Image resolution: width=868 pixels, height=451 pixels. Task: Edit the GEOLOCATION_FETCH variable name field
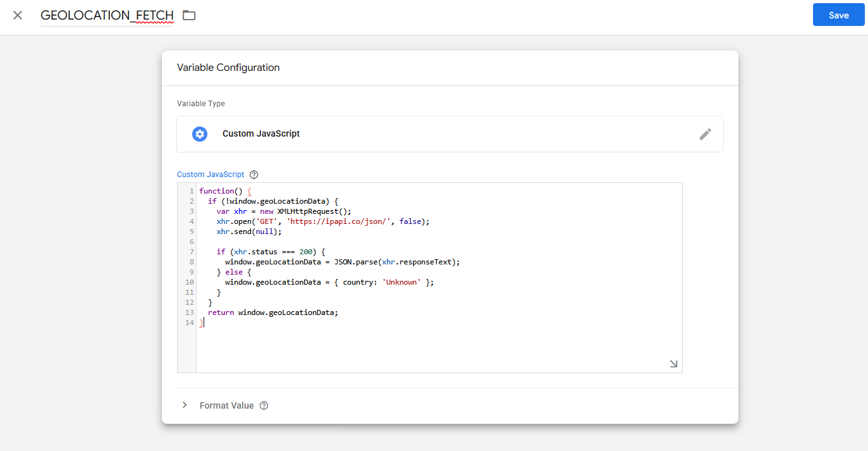107,15
